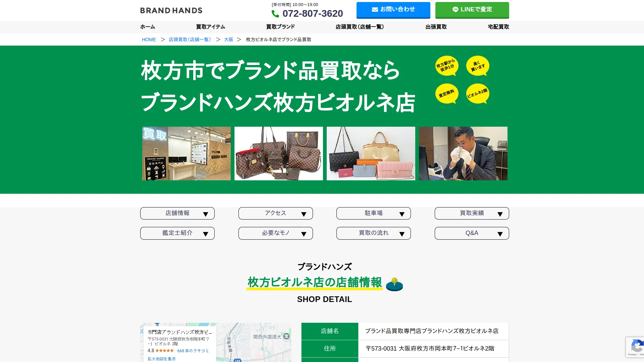
Task: Jump to the 鑑定士紹介 section
Action: point(177,233)
